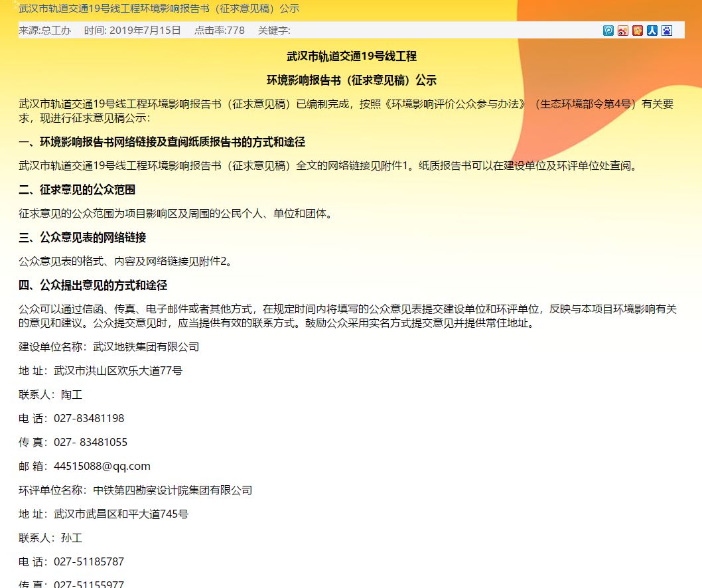This screenshot has height=588, width=702.
Task: Click heading 二、征求意见的公众范围
Action: click(77, 189)
